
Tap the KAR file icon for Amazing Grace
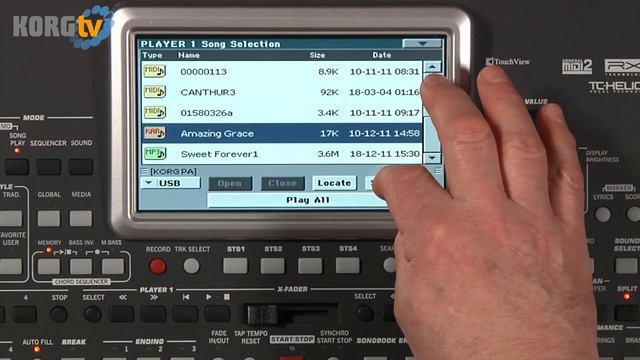click(x=155, y=133)
